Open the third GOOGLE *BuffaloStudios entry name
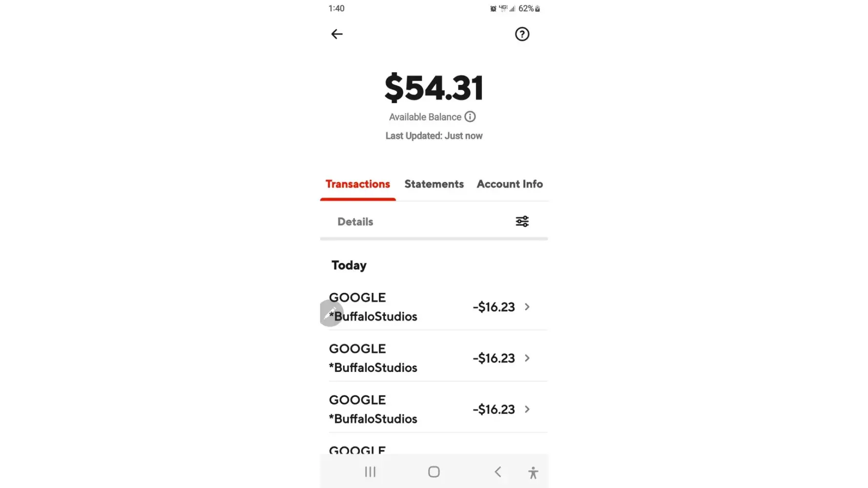Screen dimensions: 868x488 [x=373, y=409]
